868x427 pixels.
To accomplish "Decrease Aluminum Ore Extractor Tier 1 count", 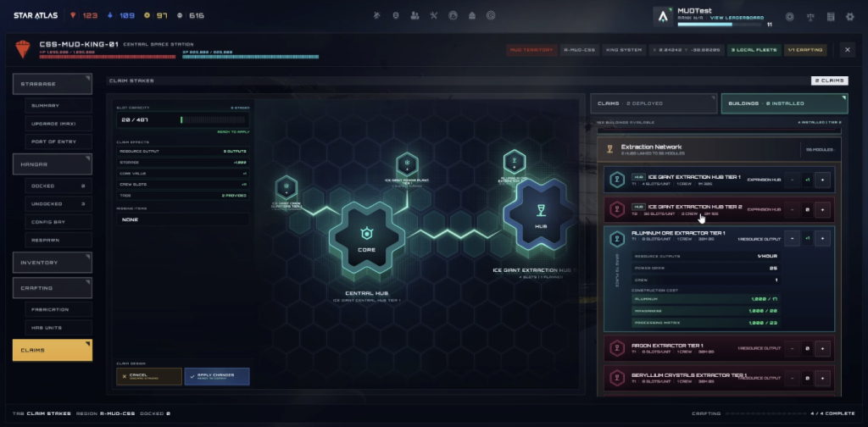I will [x=793, y=238].
